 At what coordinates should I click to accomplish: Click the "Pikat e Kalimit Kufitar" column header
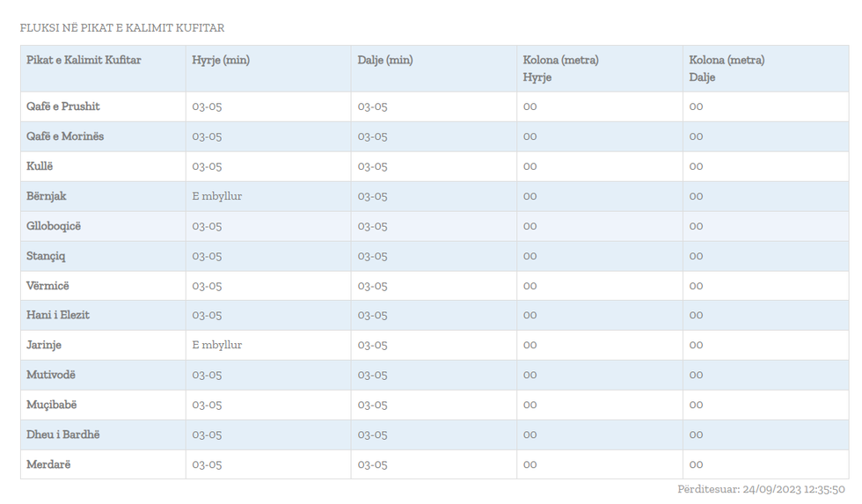84,60
